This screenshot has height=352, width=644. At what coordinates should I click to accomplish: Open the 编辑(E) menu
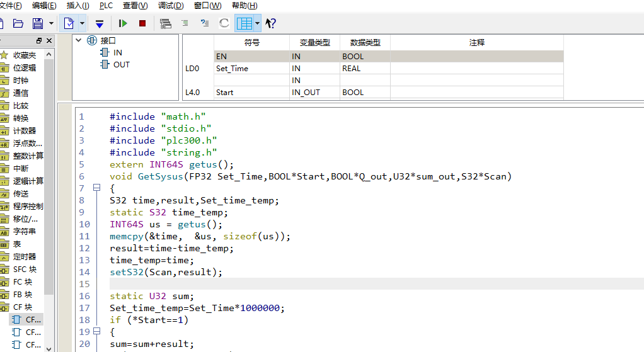tap(44, 6)
